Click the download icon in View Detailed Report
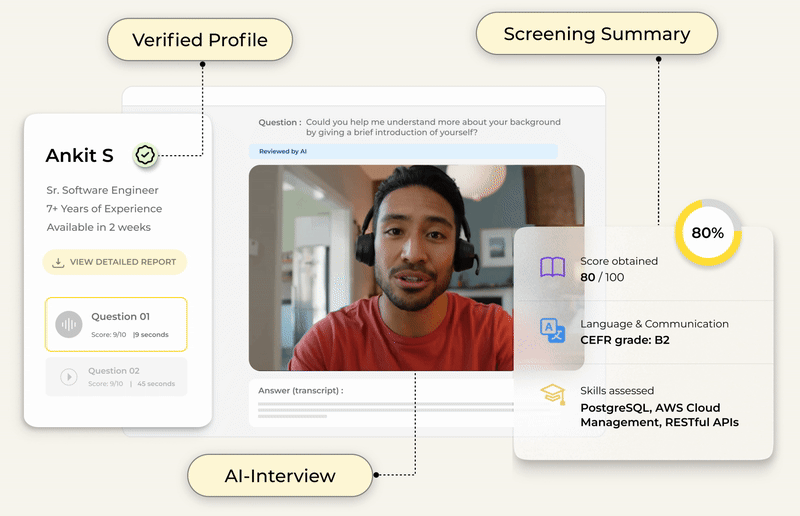800x516 pixels. 58,262
